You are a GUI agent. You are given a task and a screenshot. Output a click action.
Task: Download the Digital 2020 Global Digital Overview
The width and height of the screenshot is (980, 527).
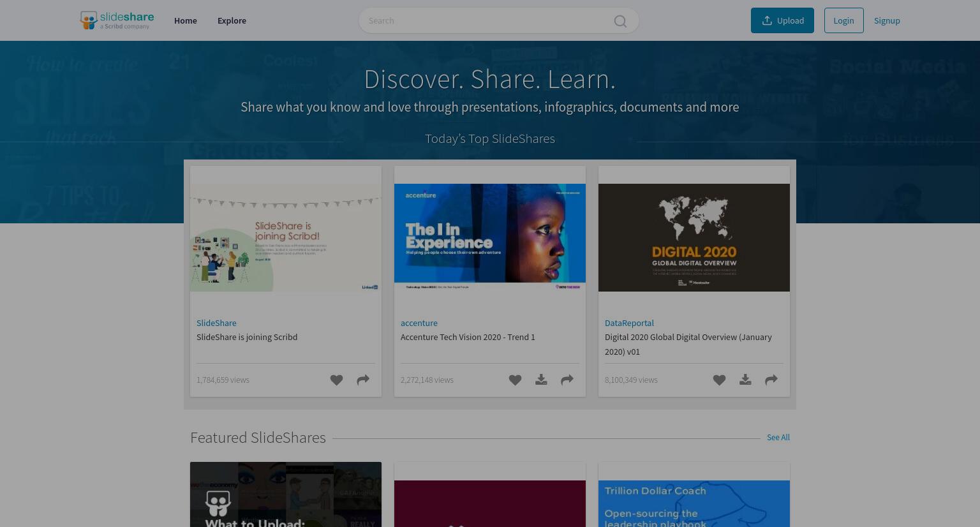tap(745, 380)
